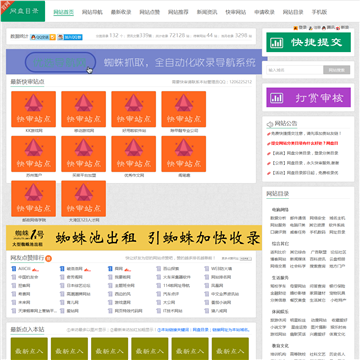Open the 网站首页 nav tab
This screenshot has width=360, height=360.
64,12
